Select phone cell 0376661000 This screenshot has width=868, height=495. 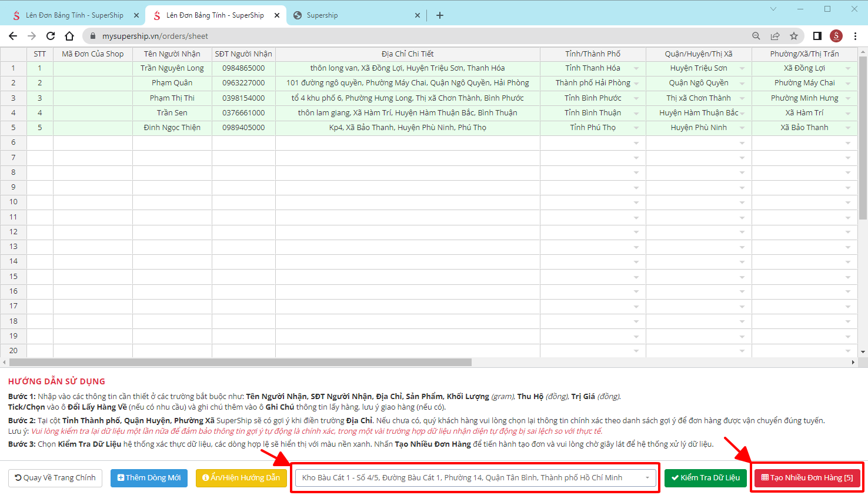[x=243, y=112]
